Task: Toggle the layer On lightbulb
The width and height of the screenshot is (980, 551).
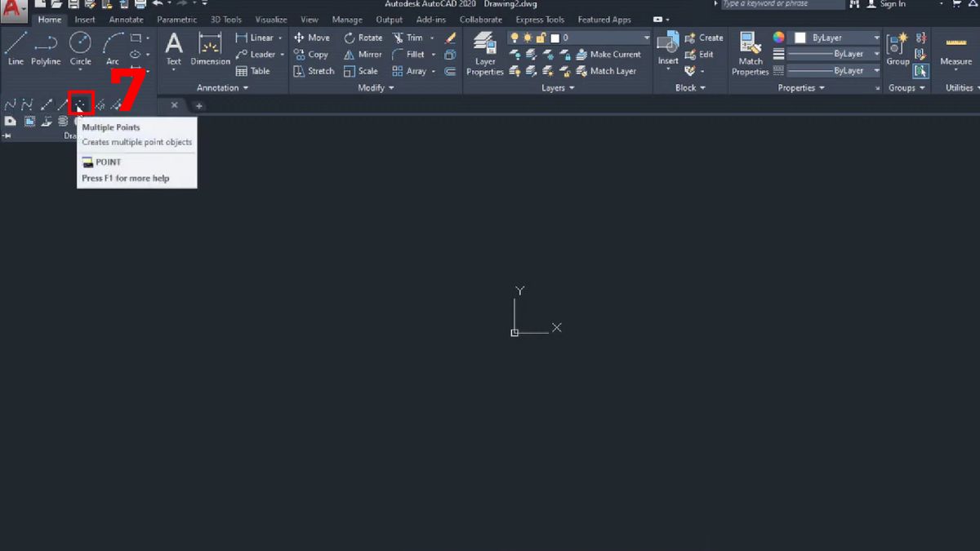Action: pyautogui.click(x=514, y=38)
